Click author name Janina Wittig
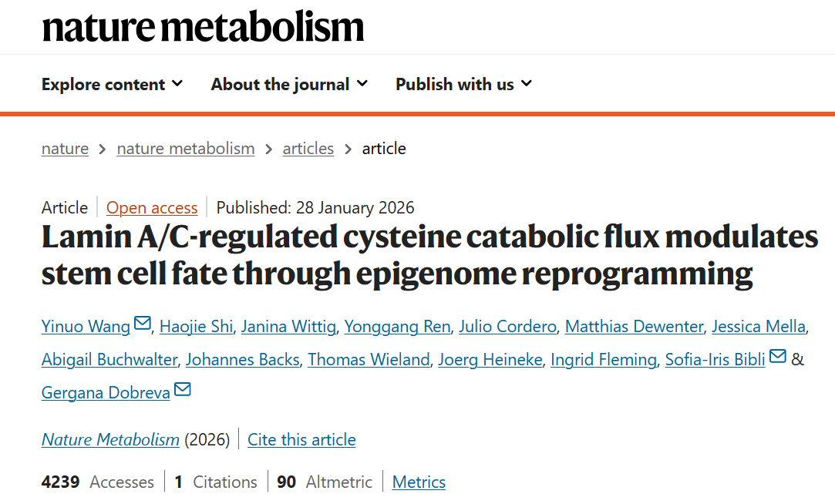Screen dimensions: 835x504 click(x=288, y=327)
